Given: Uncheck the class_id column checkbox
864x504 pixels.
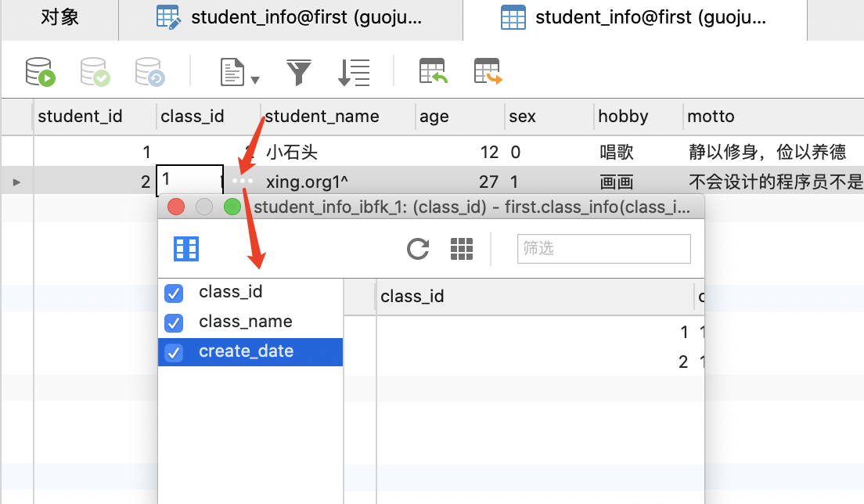Looking at the screenshot, I should tap(174, 293).
